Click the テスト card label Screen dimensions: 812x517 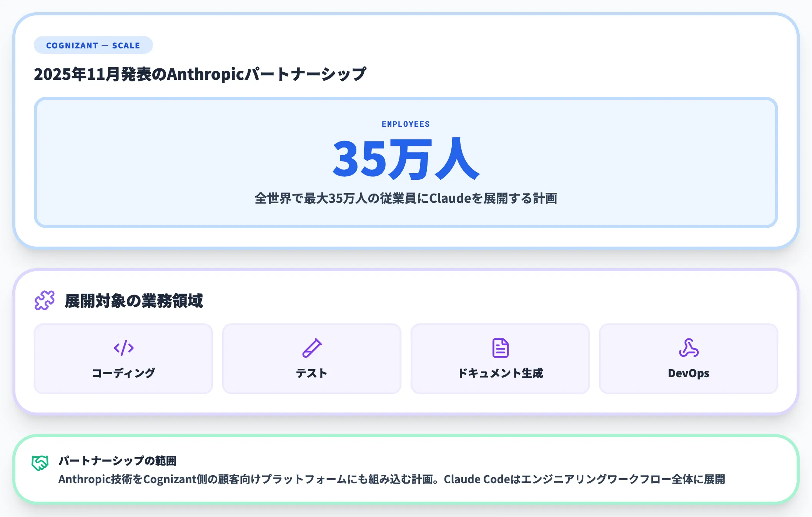click(311, 373)
